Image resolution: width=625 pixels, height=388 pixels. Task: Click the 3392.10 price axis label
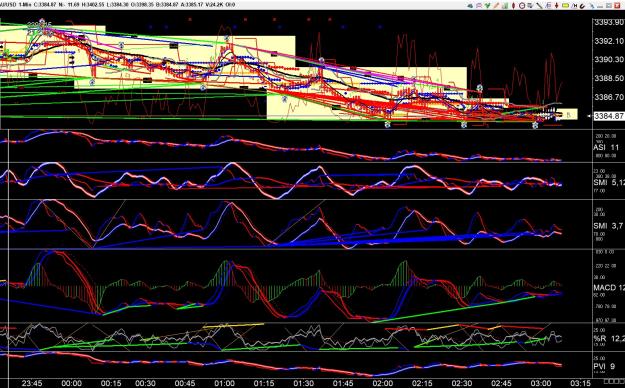(x=609, y=41)
